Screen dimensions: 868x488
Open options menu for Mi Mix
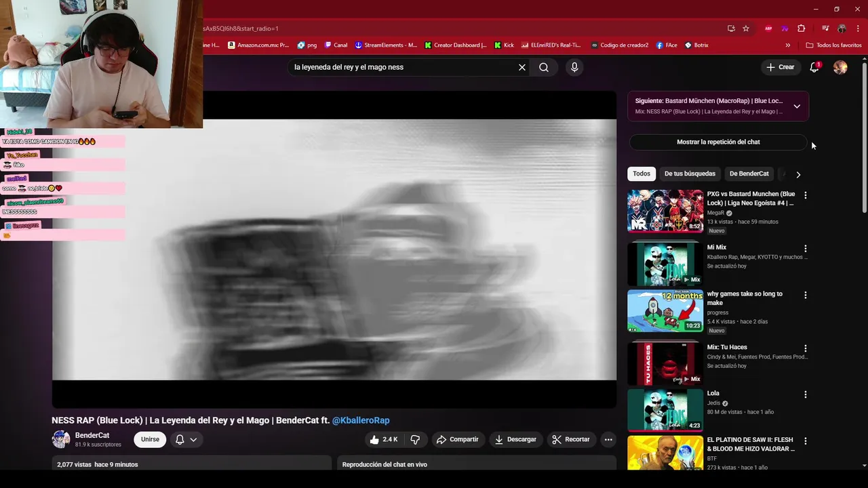(x=806, y=249)
